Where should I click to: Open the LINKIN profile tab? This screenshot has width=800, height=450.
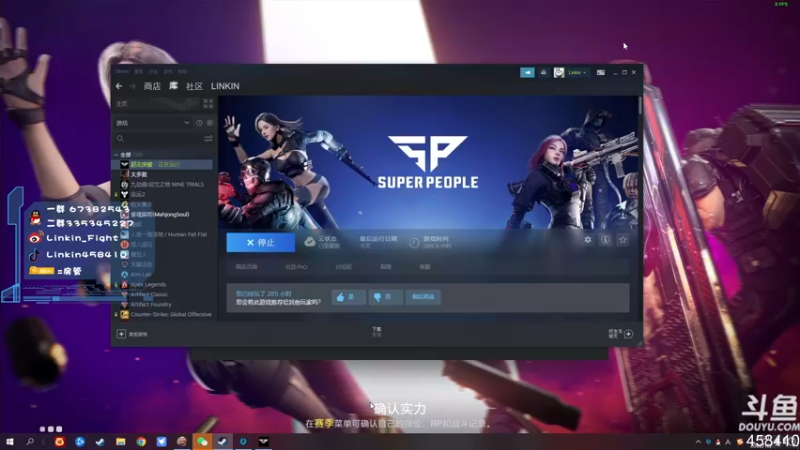click(x=225, y=86)
